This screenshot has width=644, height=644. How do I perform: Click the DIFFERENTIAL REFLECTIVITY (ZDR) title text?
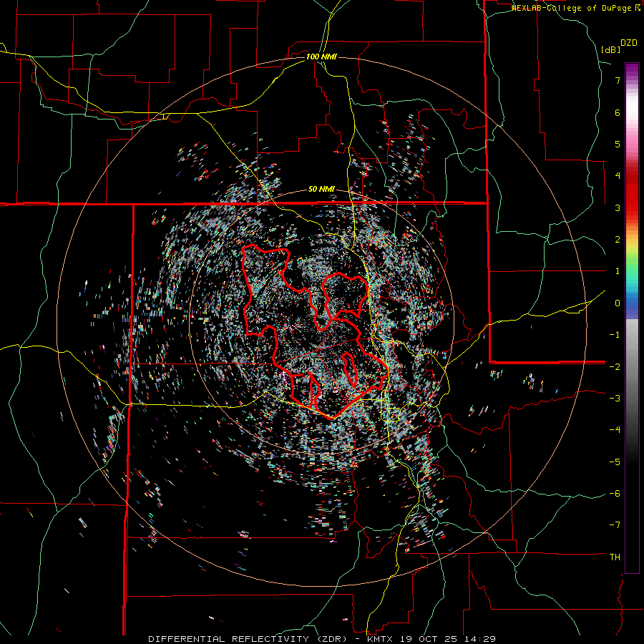click(x=248, y=639)
